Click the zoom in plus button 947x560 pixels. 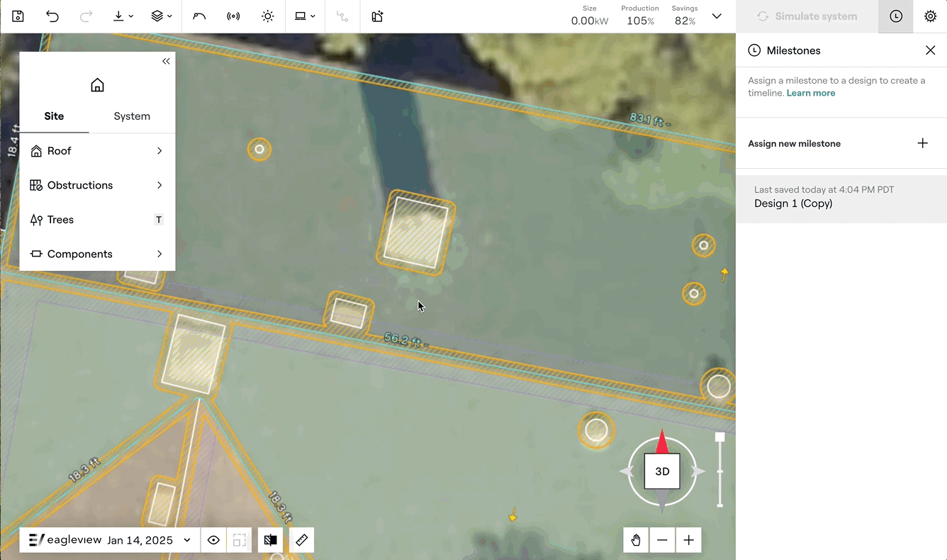(688, 540)
